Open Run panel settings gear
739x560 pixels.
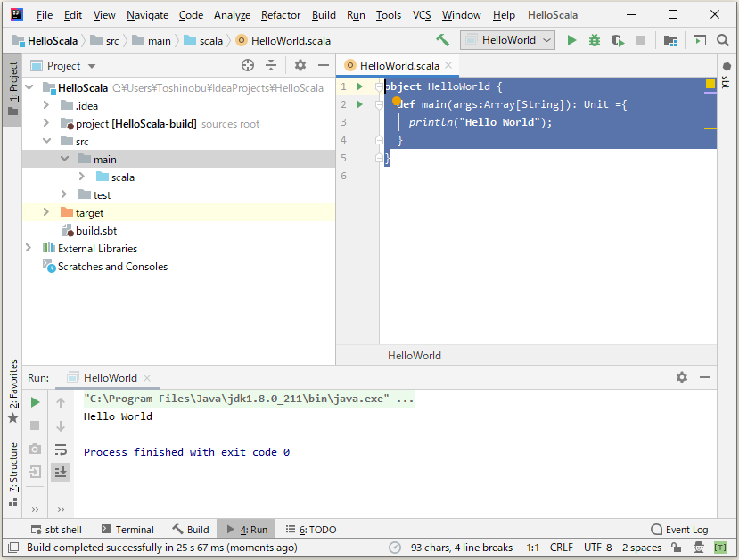681,377
